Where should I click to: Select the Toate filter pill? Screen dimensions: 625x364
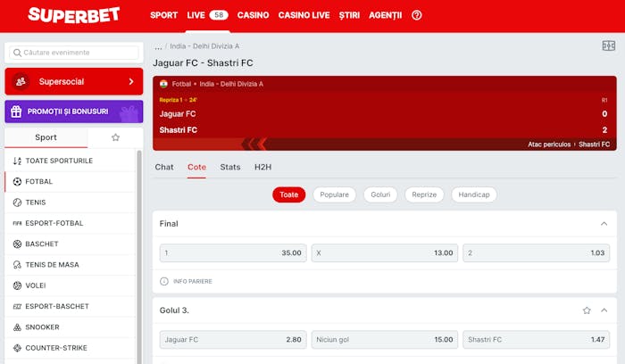coord(289,194)
